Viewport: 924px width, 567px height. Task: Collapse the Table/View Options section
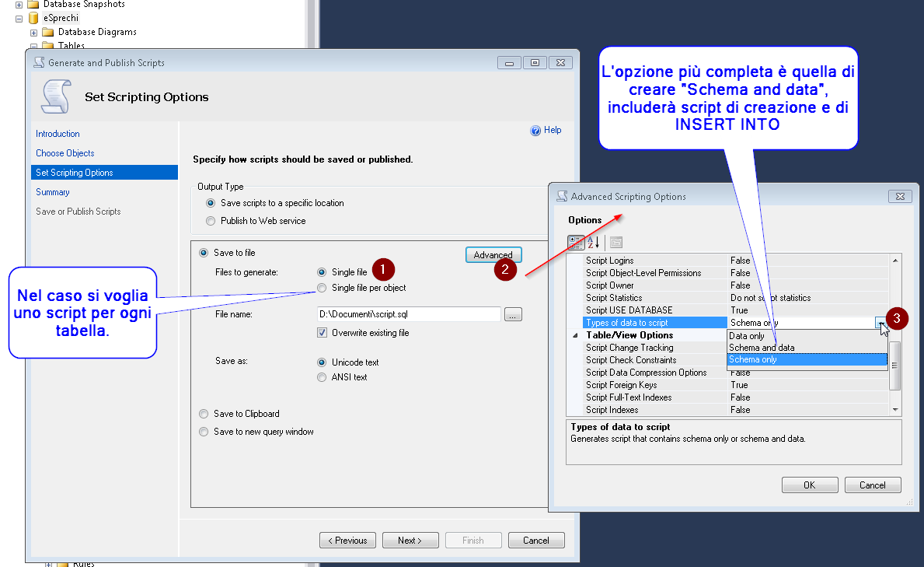click(576, 335)
